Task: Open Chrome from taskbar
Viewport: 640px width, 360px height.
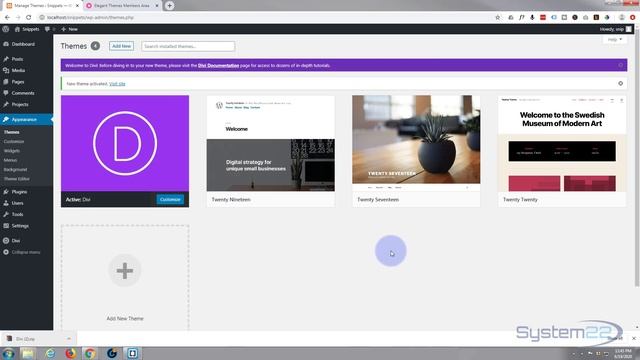Action: [x=90, y=353]
